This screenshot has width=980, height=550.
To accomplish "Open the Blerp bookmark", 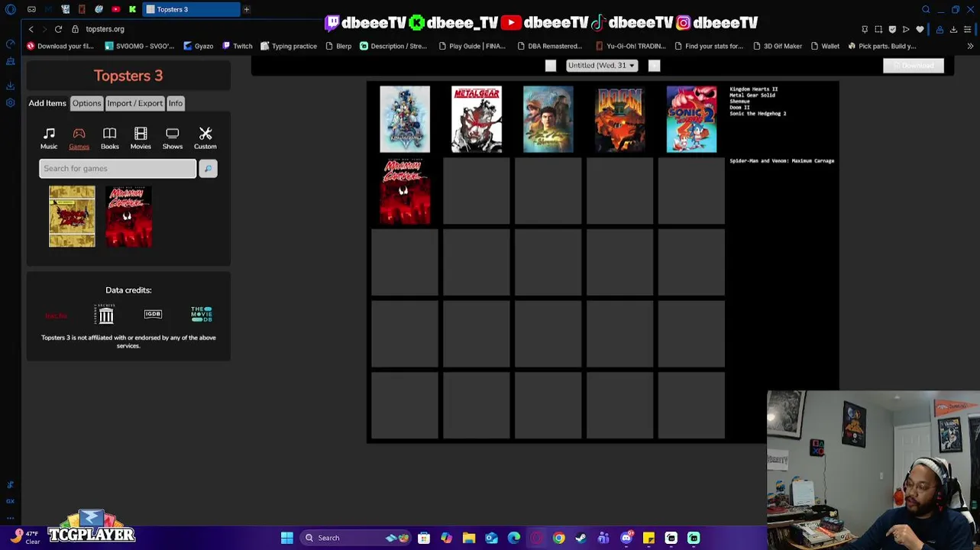I will coord(338,46).
